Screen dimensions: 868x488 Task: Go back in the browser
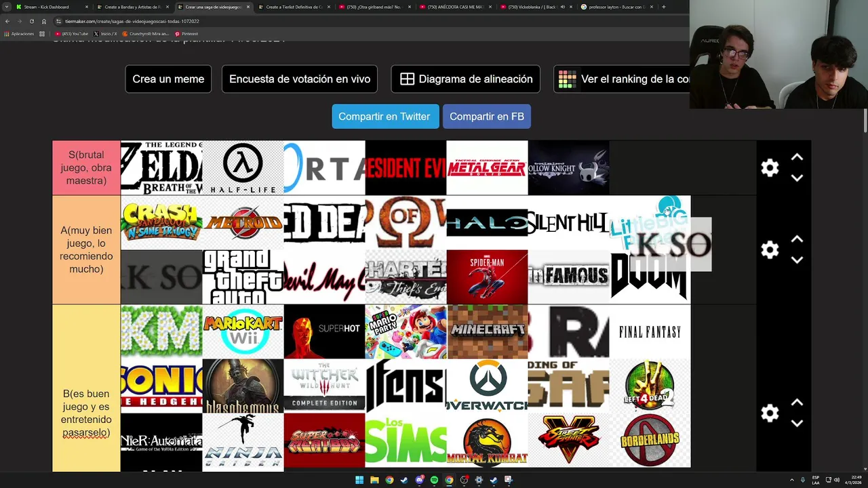(7, 21)
